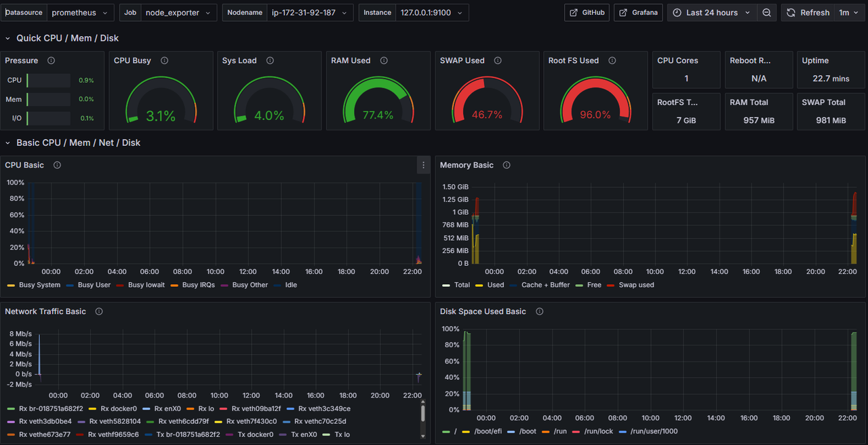Click the Network Traffic Basic panel title

pyautogui.click(x=45, y=311)
